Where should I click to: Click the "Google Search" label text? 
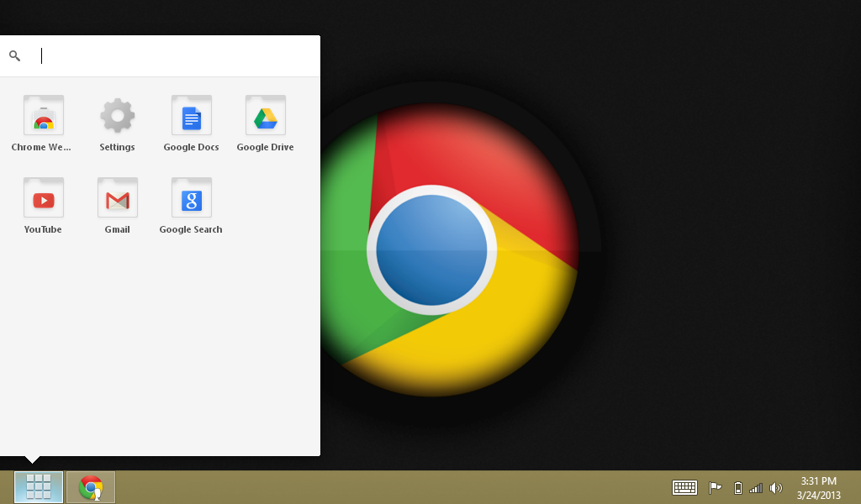click(191, 229)
